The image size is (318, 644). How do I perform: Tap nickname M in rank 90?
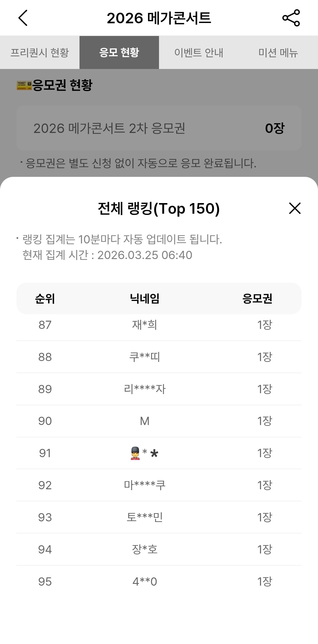[145, 421]
